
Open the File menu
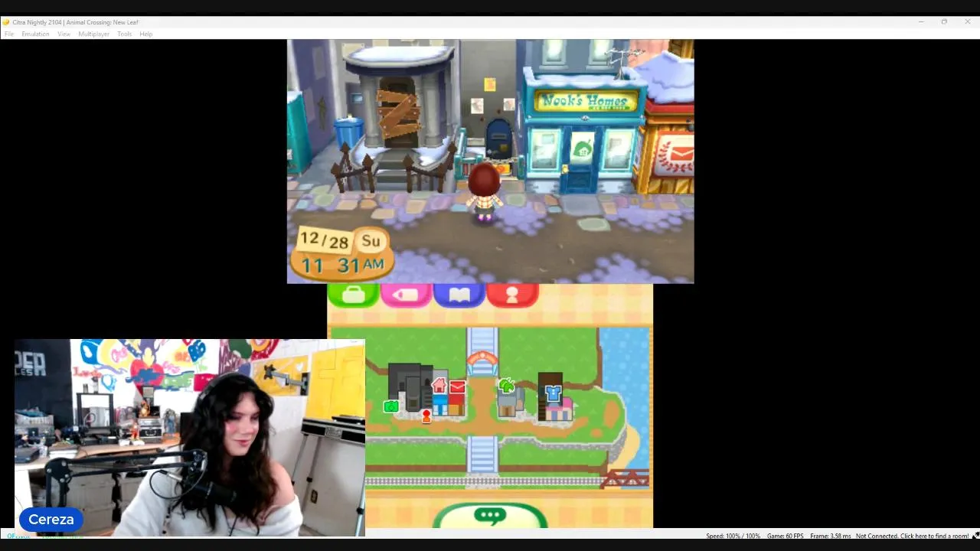tap(9, 34)
